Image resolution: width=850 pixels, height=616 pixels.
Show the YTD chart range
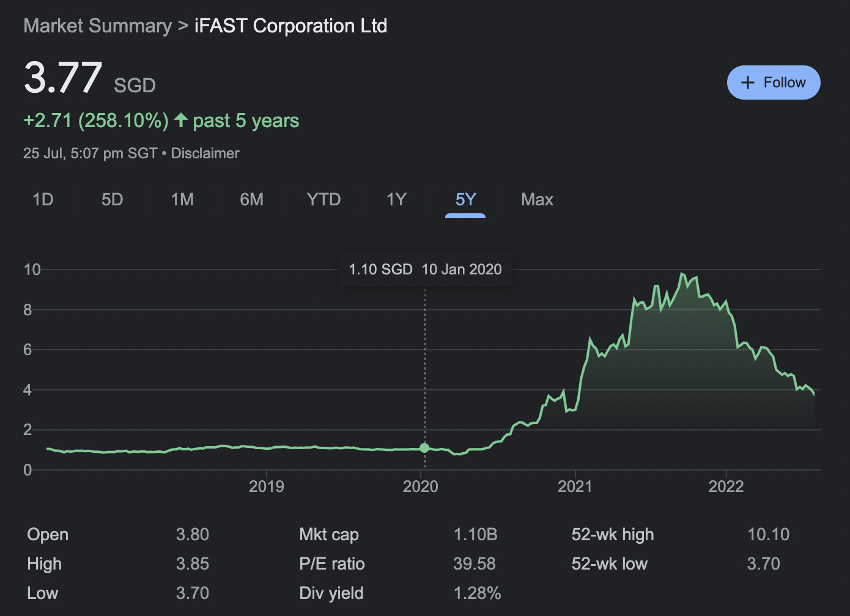click(x=323, y=200)
